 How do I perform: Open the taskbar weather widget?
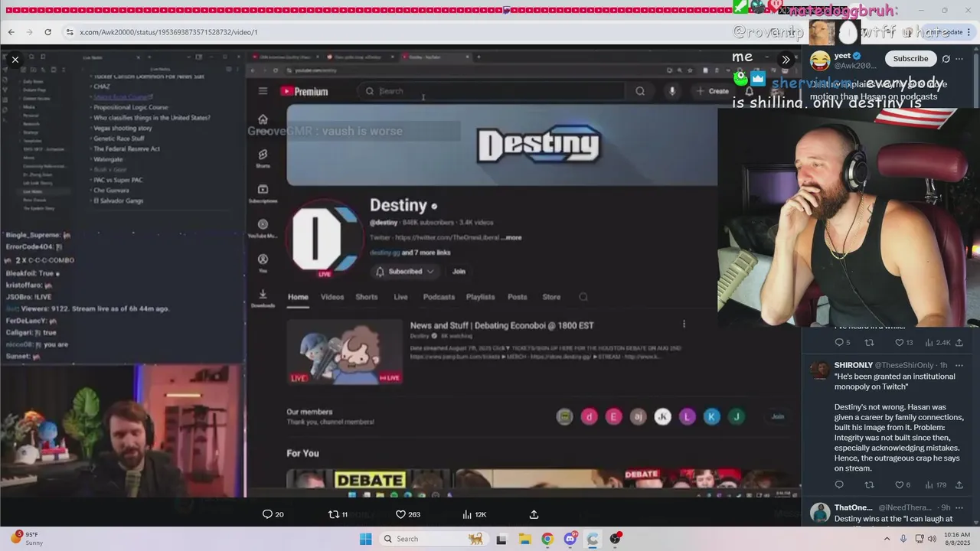28,539
